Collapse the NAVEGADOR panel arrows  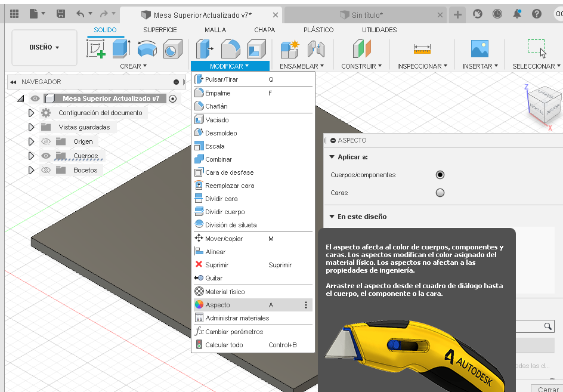click(14, 82)
